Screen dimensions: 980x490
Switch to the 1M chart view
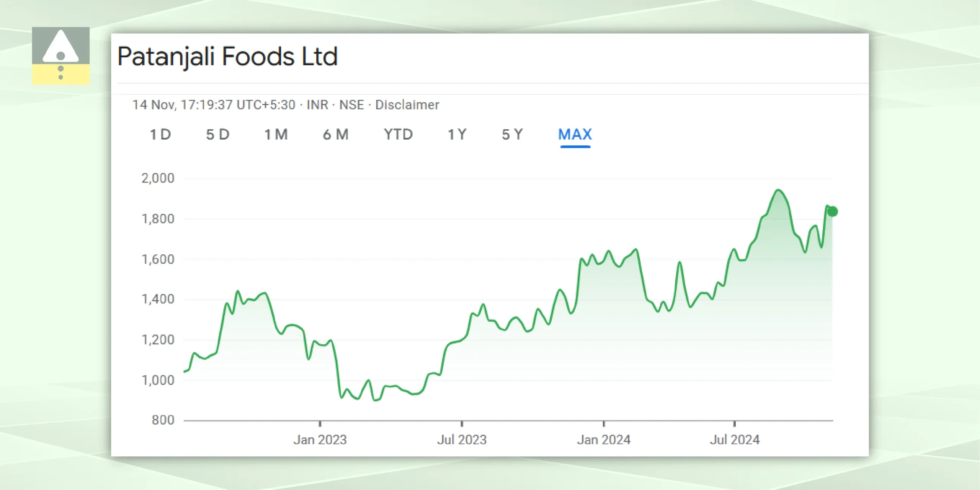click(276, 135)
